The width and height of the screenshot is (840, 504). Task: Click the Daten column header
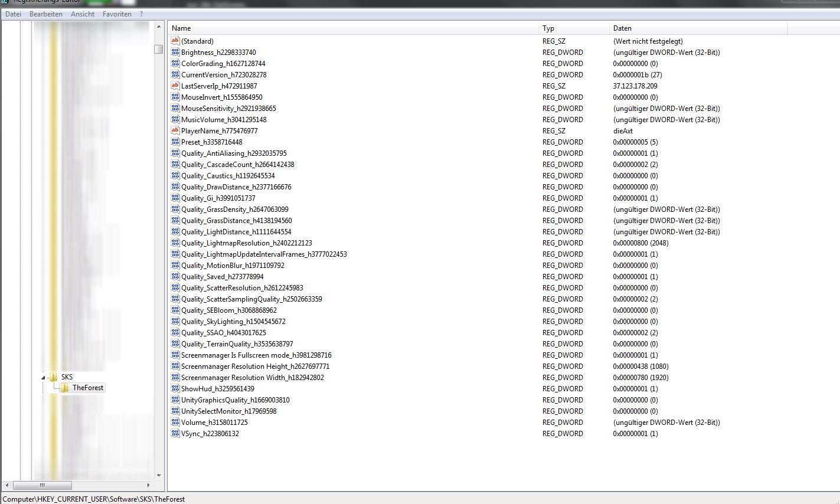click(698, 28)
